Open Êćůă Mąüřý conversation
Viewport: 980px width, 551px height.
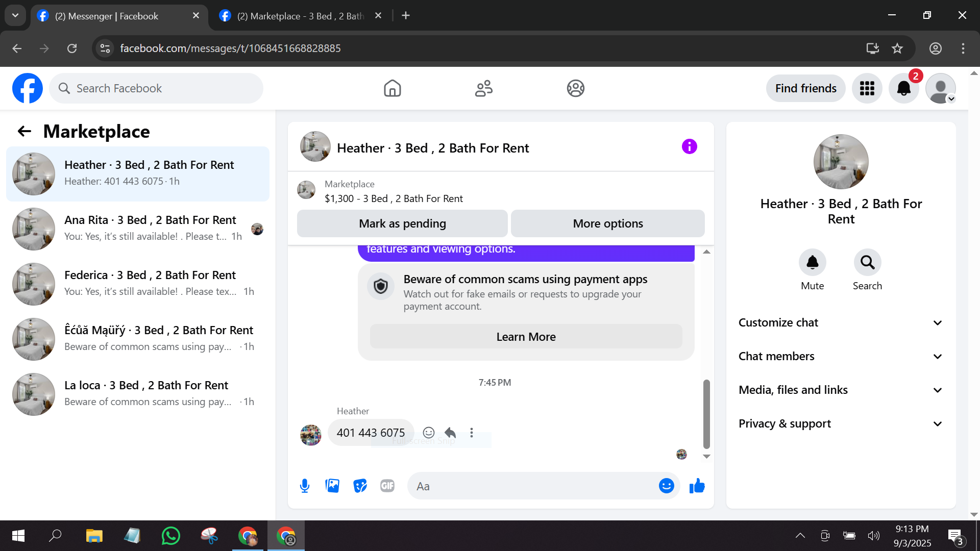[x=138, y=339]
